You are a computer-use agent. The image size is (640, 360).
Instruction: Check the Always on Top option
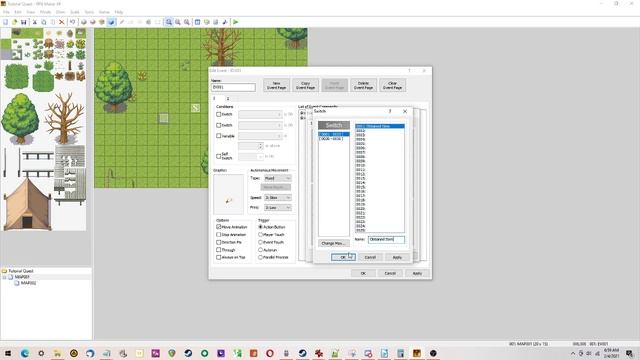click(219, 258)
